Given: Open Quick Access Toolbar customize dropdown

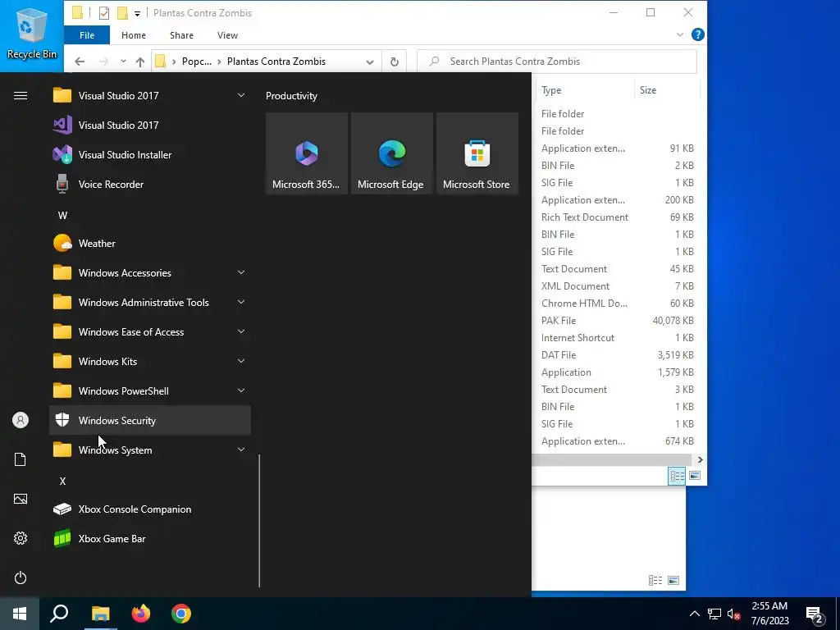Looking at the screenshot, I should click(137, 13).
